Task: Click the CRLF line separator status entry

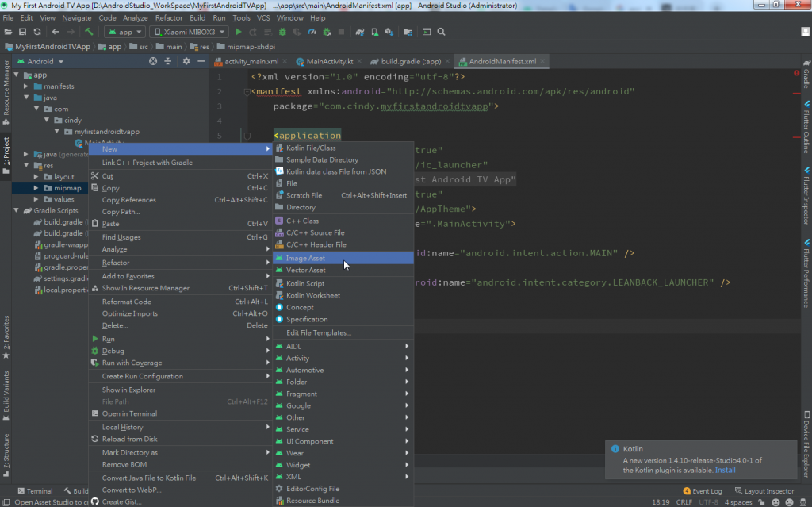Action: click(x=684, y=502)
